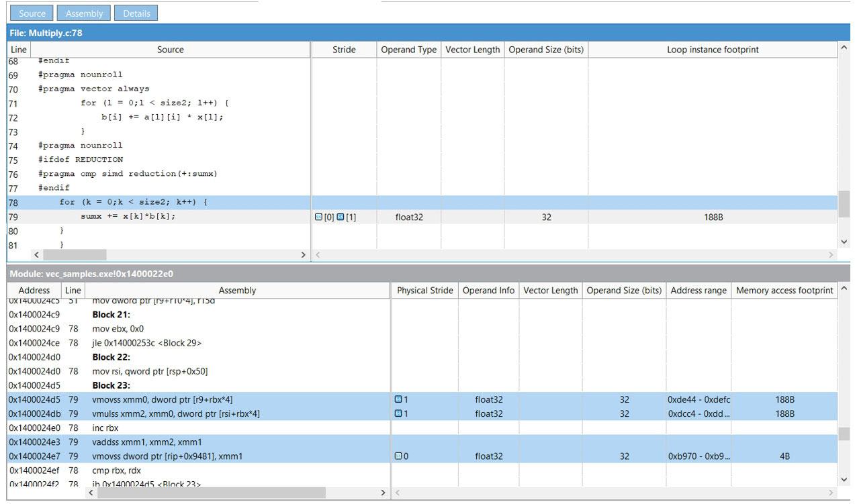This screenshot has width=855, height=504.
Task: Click the stride [0] icon on line 79
Action: pyautogui.click(x=319, y=217)
